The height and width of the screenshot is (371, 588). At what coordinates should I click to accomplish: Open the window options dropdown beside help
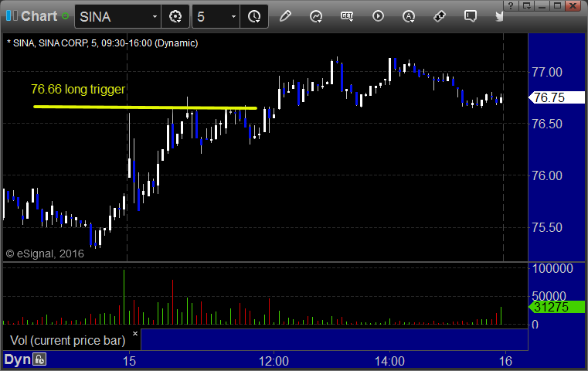click(526, 5)
